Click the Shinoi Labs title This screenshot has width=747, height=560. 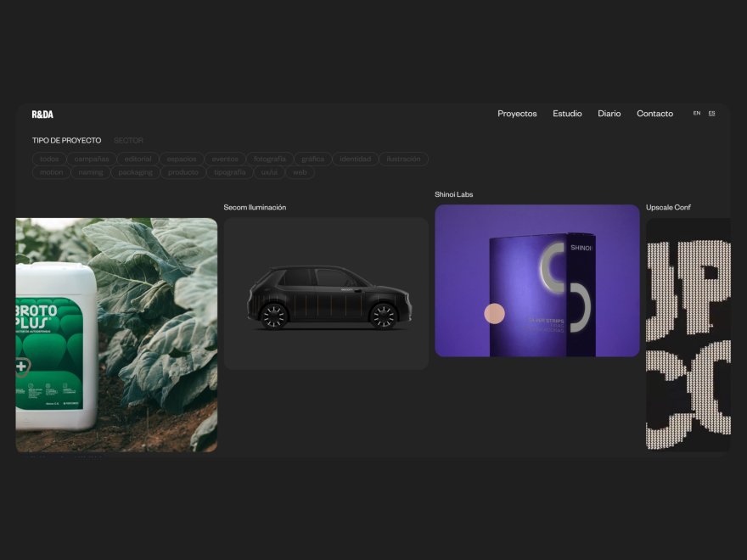point(453,194)
